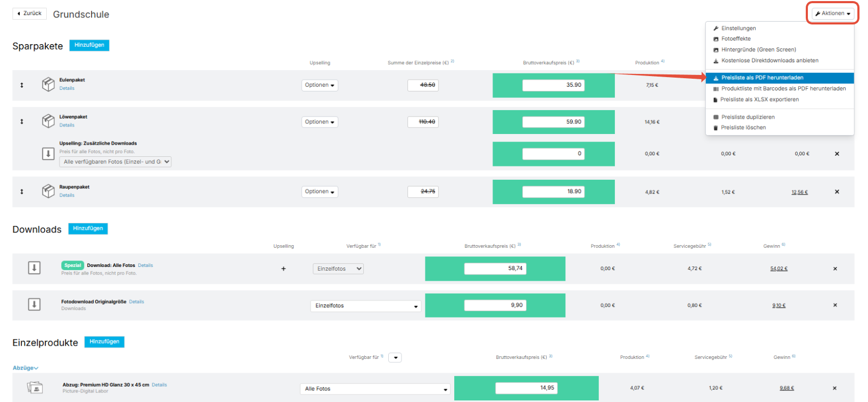868x402 pixels.
Task: Click the Gewinn value 9,68 €
Action: tap(787, 388)
